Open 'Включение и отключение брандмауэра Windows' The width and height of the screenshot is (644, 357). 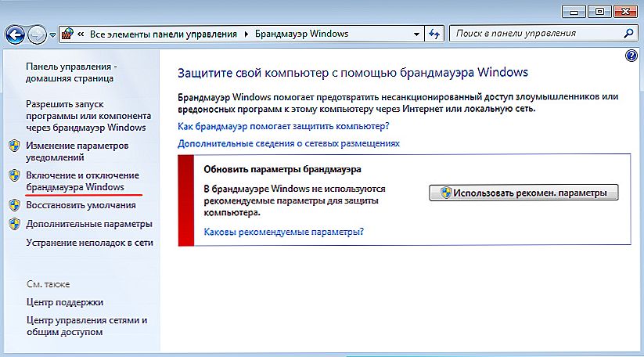(x=82, y=181)
